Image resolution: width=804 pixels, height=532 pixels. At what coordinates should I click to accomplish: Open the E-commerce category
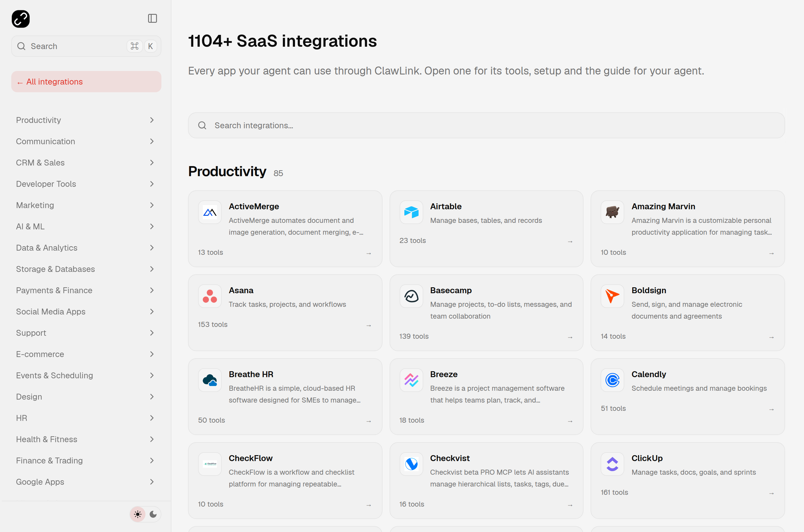pos(86,354)
